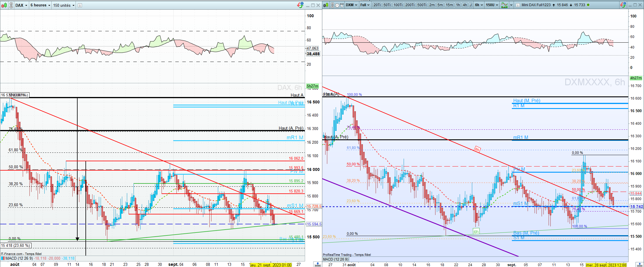Open the 150U units dropdown

(x=492, y=5)
